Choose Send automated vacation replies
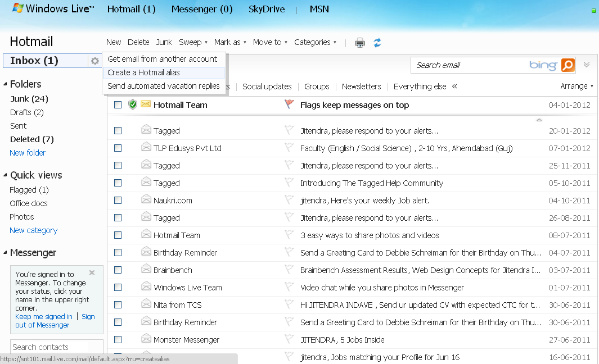The width and height of the screenshot is (599, 364). (x=164, y=86)
